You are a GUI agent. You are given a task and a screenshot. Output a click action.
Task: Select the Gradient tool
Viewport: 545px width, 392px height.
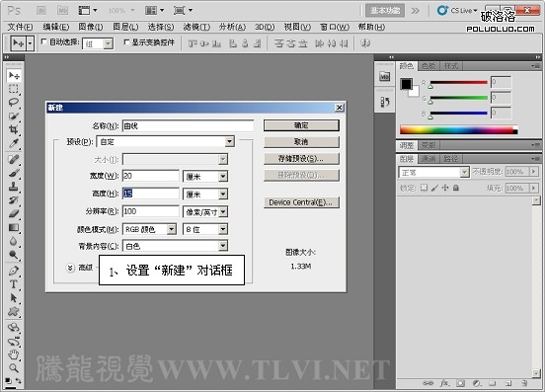pos(14,228)
